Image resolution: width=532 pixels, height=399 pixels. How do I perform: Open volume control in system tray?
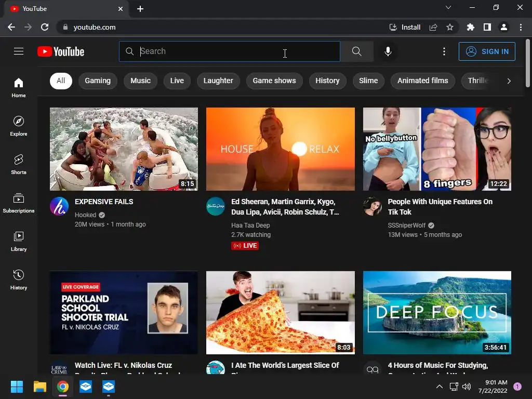(x=467, y=387)
